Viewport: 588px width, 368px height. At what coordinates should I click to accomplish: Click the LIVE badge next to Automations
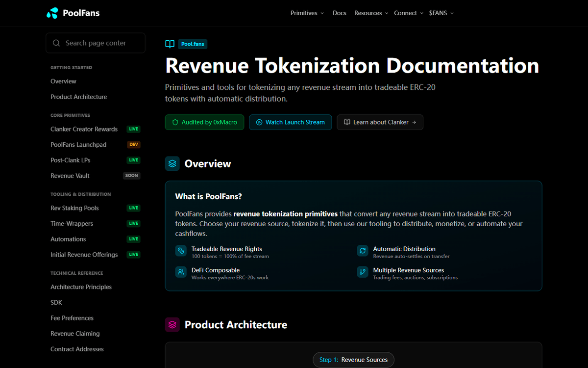click(x=134, y=239)
